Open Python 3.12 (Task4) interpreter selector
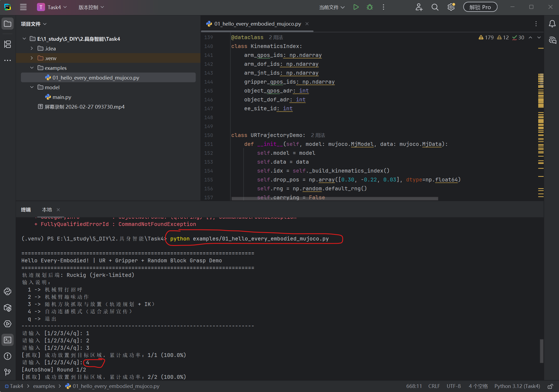559x392 pixels. [x=517, y=386]
